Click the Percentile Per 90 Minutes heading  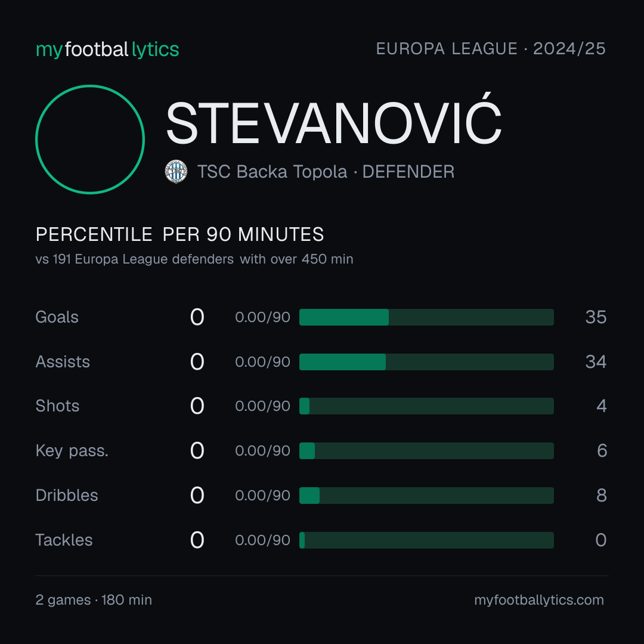coord(180,234)
